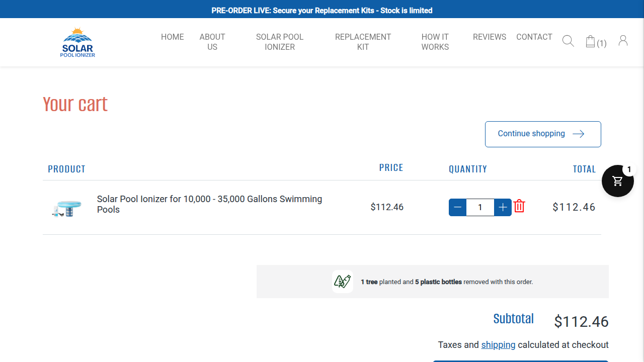The height and width of the screenshot is (362, 644).
Task: Open the floating black cart button
Action: pyautogui.click(x=618, y=181)
